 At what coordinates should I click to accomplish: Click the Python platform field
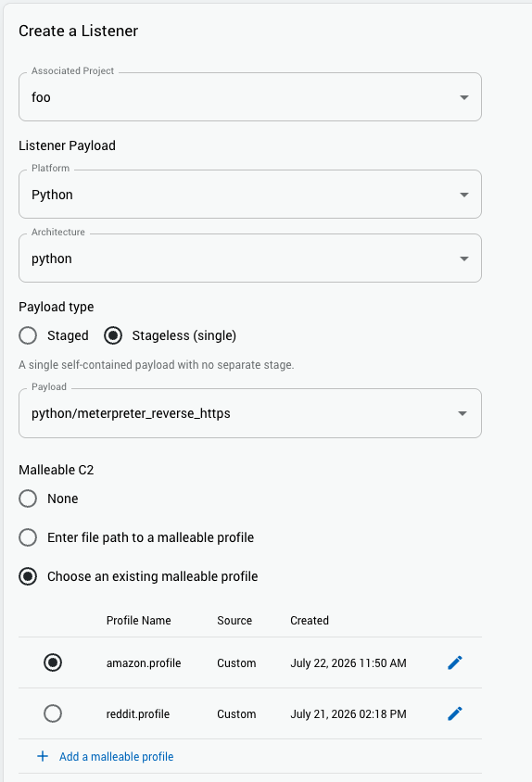tap(250, 195)
